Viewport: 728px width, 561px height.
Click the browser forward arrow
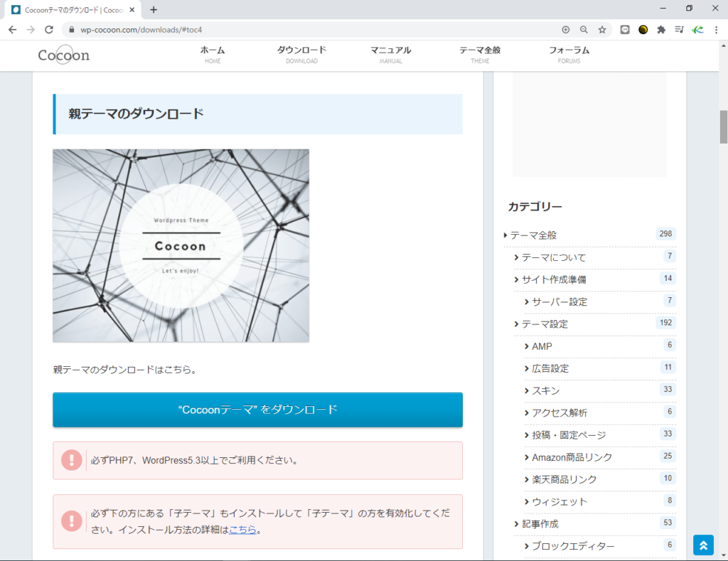[x=31, y=30]
